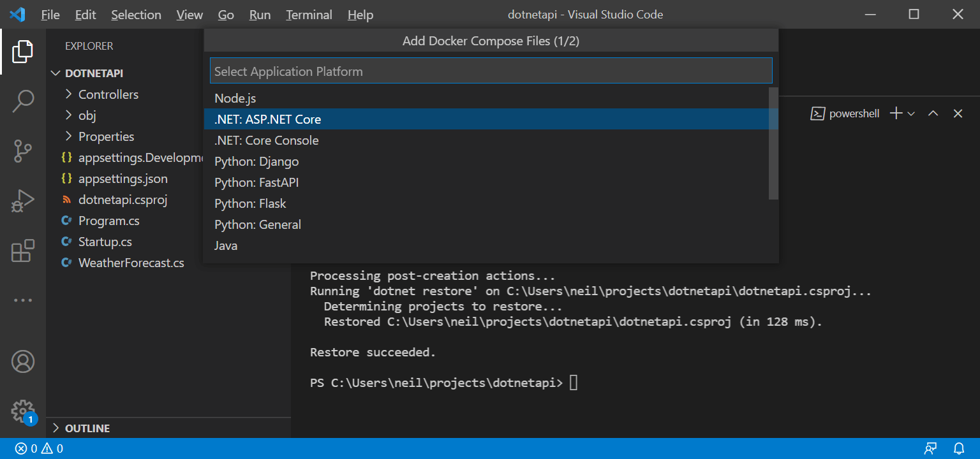
Task: Expand the Controllers folder
Action: coord(108,94)
